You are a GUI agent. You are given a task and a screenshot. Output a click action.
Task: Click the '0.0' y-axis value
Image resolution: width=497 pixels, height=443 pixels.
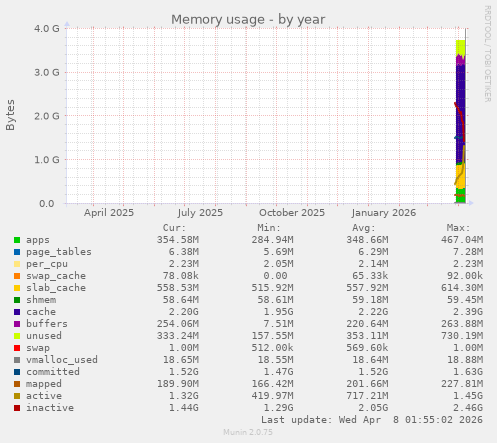[47, 203]
